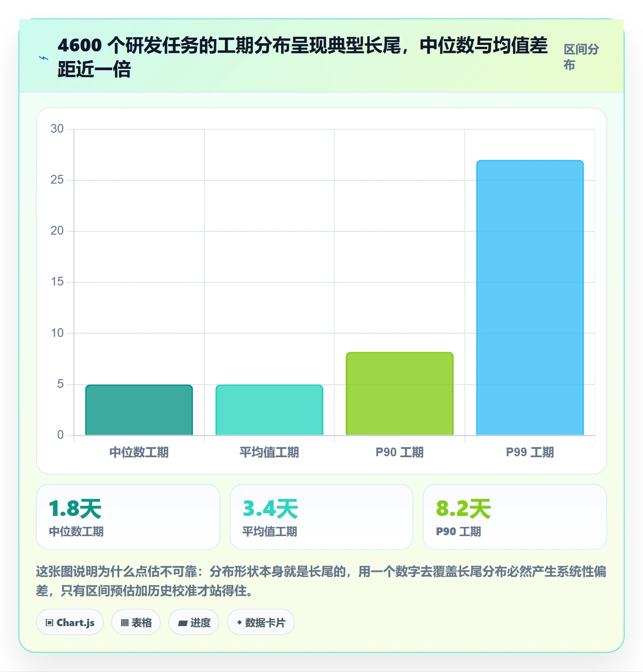
Task: Click x-axis label P90 工期
Action: coord(400,452)
